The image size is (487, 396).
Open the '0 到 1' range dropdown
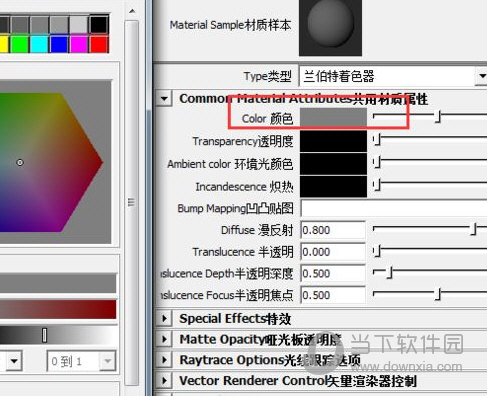107,361
